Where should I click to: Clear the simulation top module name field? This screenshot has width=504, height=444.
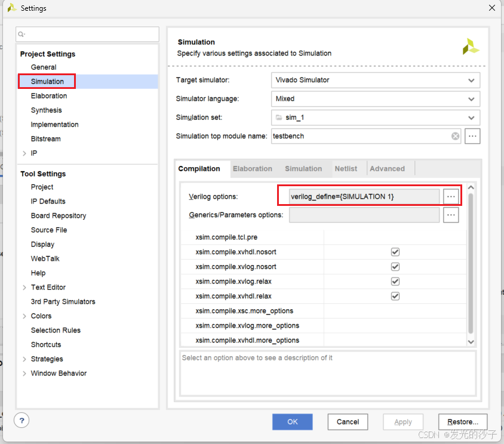click(x=455, y=136)
